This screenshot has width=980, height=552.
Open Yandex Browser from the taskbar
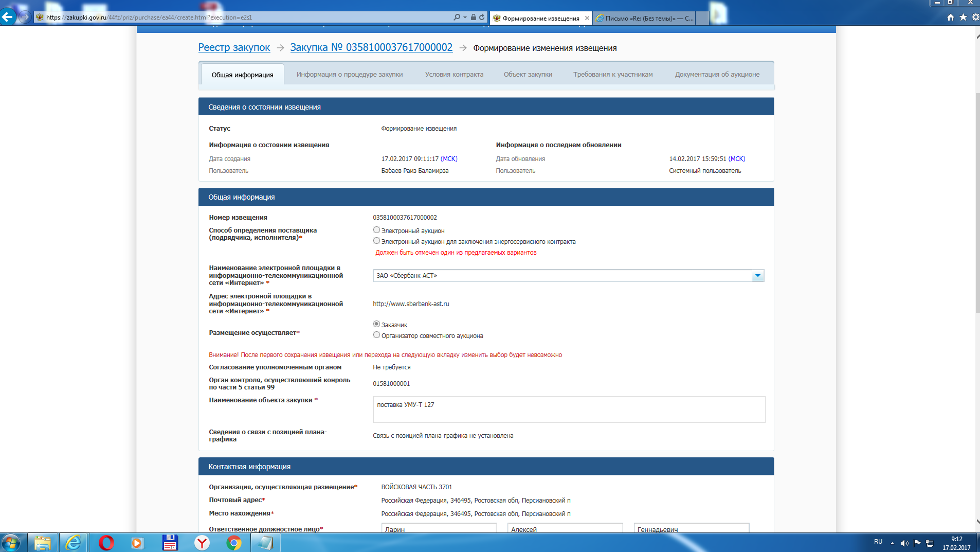(202, 543)
